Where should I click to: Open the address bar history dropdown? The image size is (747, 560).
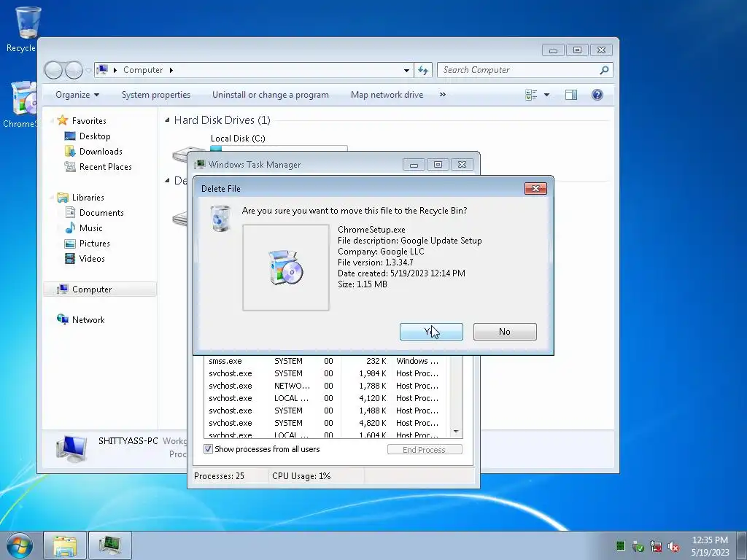(406, 71)
